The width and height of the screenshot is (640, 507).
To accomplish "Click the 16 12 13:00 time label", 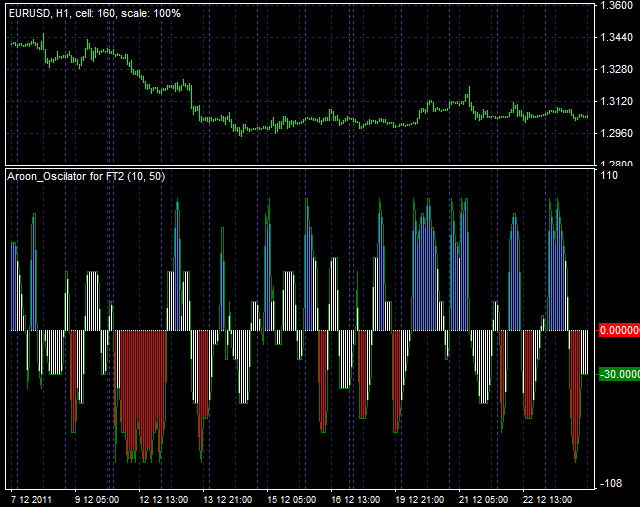I will pos(356,500).
